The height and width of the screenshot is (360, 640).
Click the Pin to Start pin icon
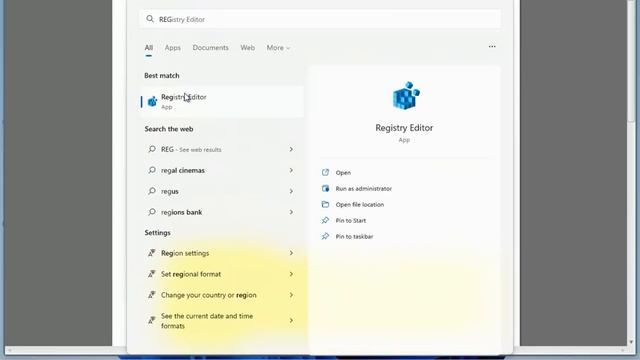tap(325, 220)
